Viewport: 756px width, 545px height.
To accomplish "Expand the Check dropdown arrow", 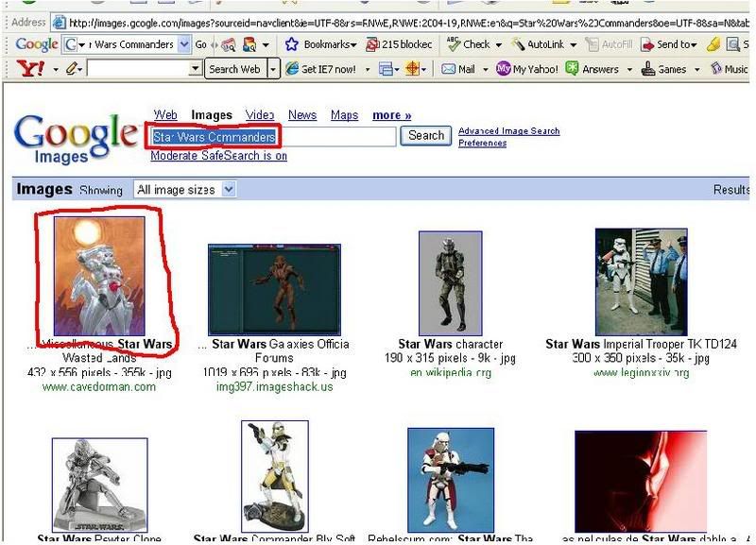I will pyautogui.click(x=499, y=44).
